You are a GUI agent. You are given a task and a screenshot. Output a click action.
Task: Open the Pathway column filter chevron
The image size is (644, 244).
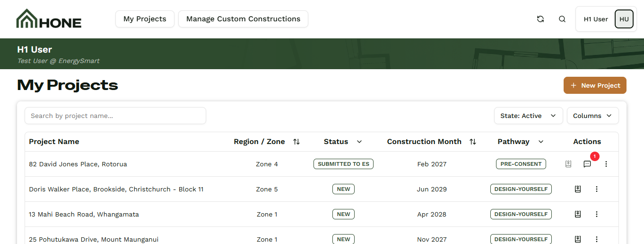click(x=541, y=142)
